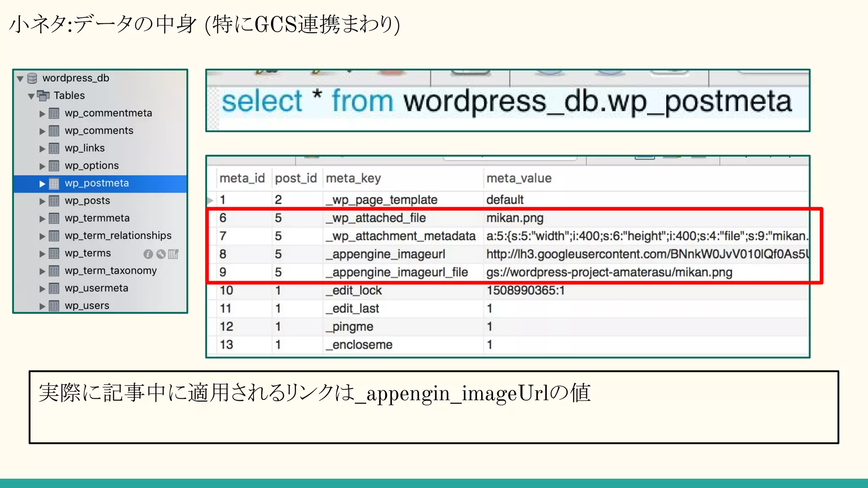Open wrench alter-table icon on wp_terms
Image resolution: width=868 pixels, height=488 pixels.
(161, 254)
